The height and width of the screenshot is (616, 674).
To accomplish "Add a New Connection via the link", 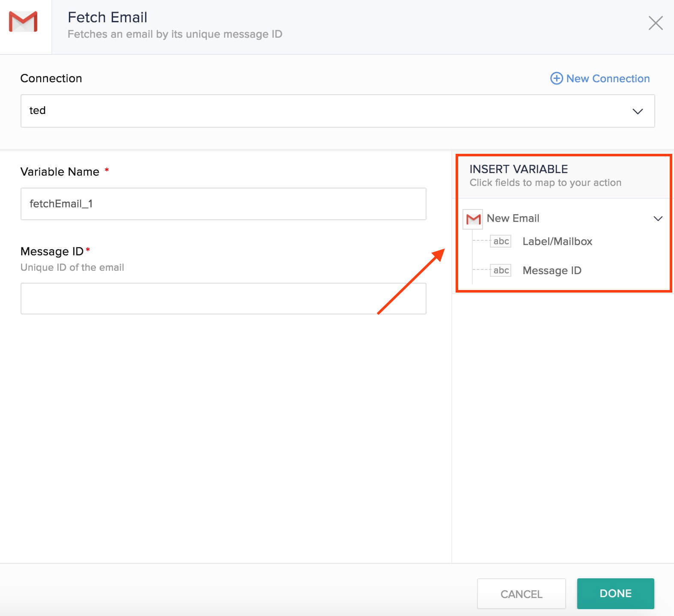I will (x=608, y=78).
